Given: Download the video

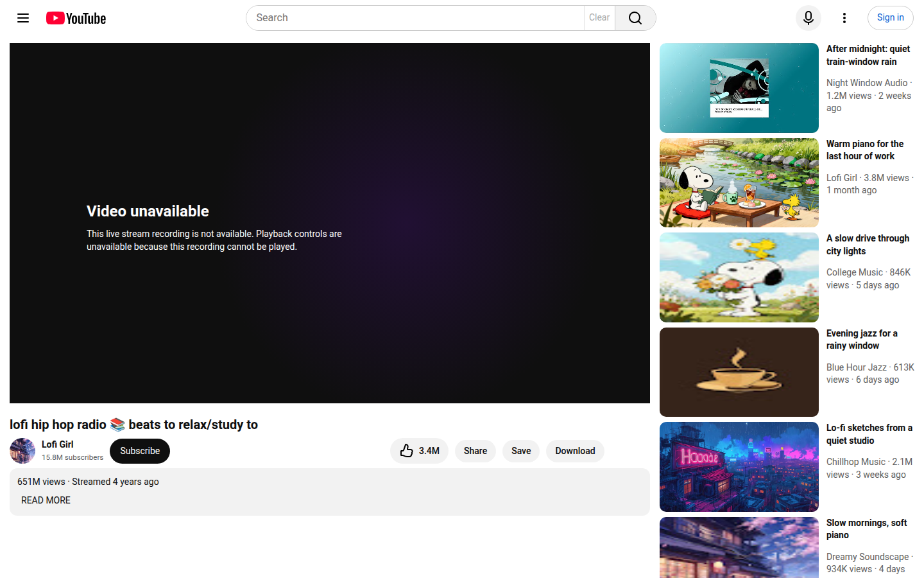Looking at the screenshot, I should [575, 451].
